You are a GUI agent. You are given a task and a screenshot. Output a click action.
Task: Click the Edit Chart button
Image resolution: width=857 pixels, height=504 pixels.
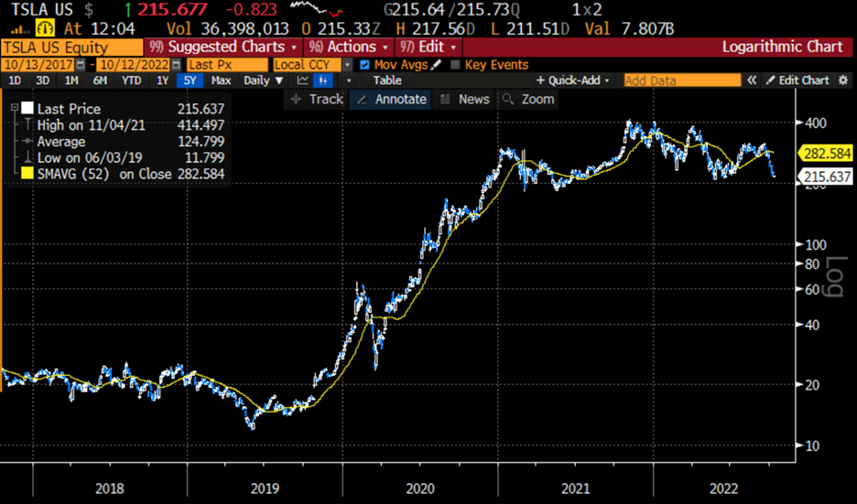click(797, 80)
